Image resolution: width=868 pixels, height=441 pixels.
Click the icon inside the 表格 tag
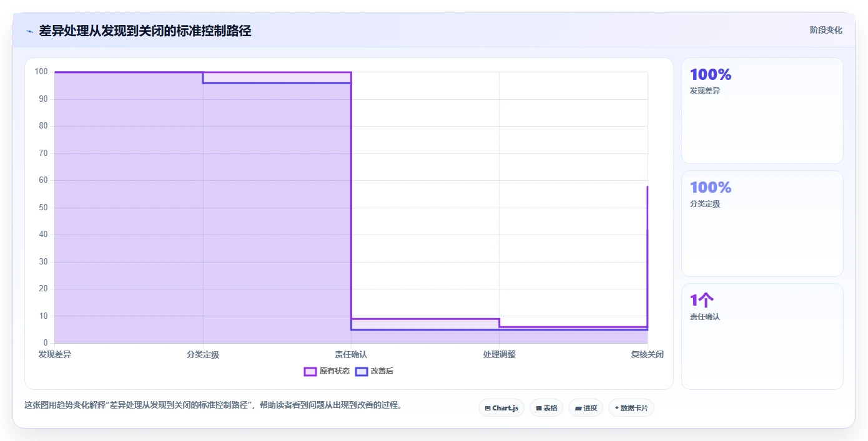[539, 409]
